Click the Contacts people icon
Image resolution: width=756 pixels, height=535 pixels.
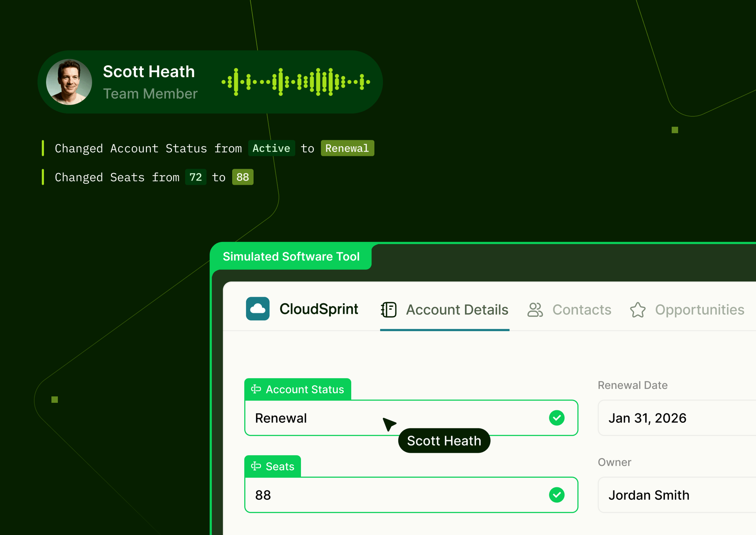pyautogui.click(x=535, y=310)
